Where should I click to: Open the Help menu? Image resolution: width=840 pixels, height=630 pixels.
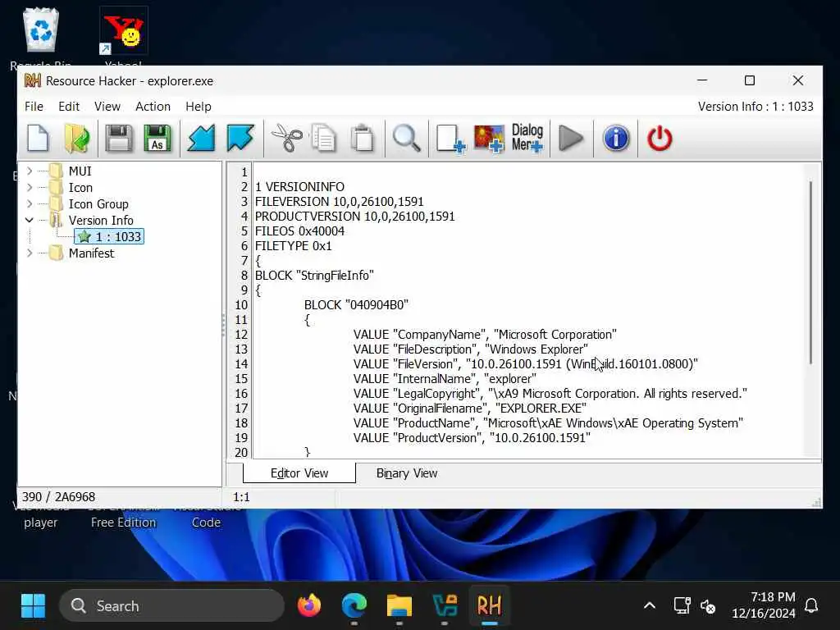pos(199,107)
